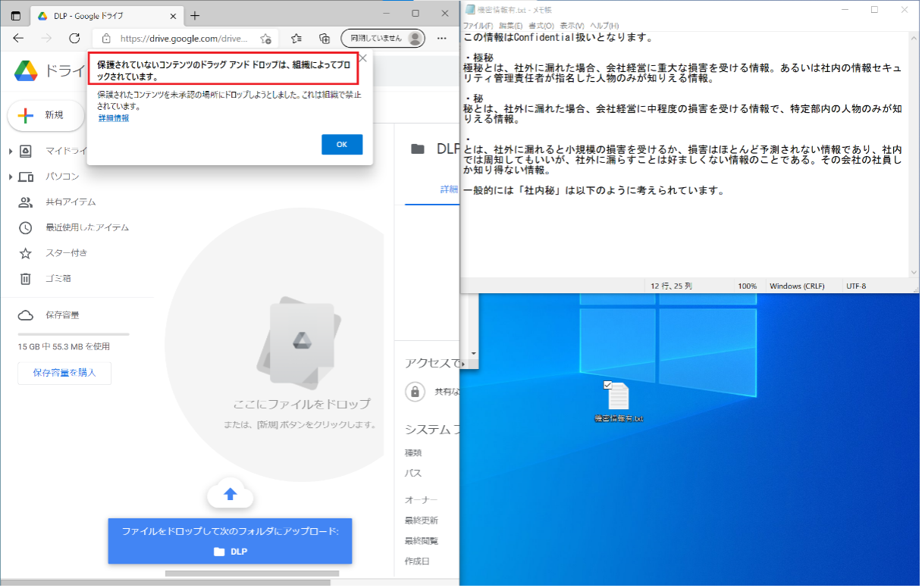Add this page to favorites
Screen dimensions: 922x588
pyautogui.click(x=265, y=38)
